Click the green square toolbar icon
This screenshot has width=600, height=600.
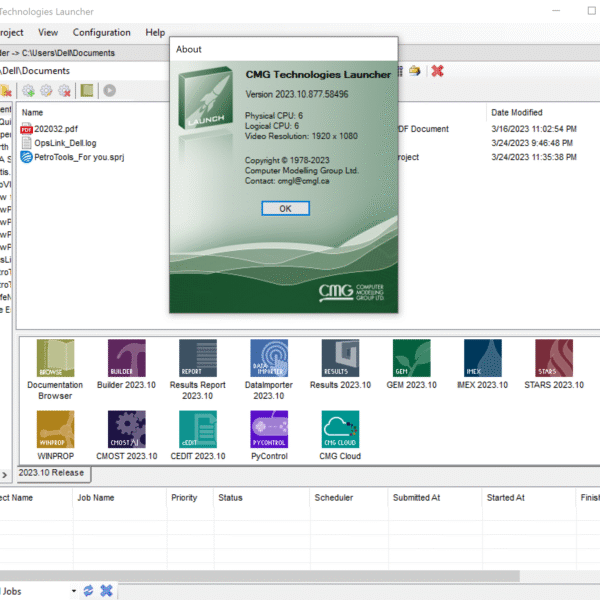[87, 91]
